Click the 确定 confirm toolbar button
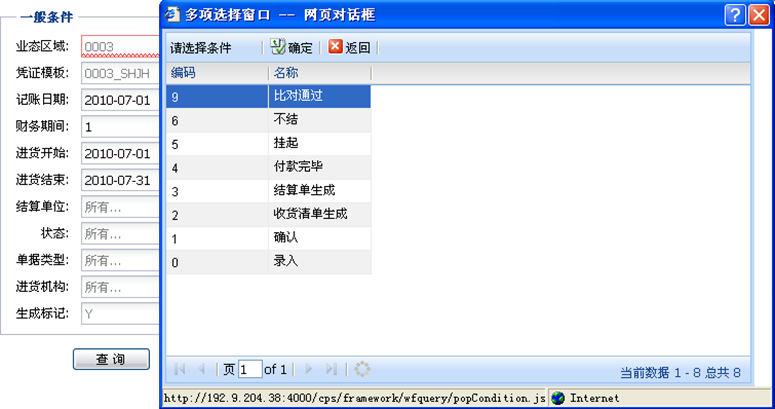Screen dimensions: 775x409 [291, 48]
